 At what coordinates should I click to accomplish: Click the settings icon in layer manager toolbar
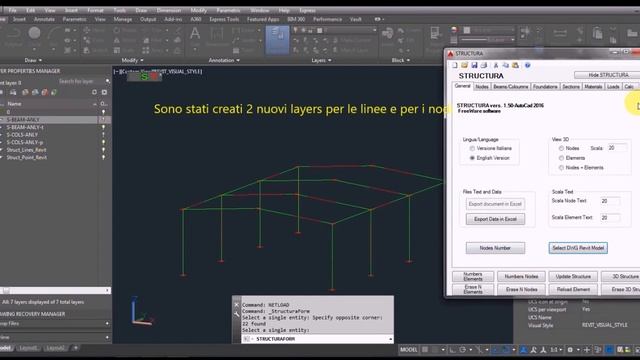(x=104, y=92)
